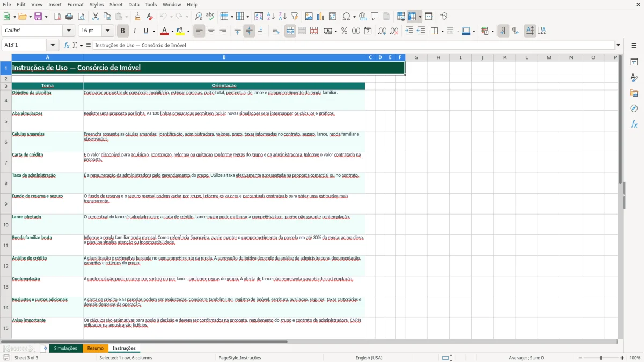
Task: Click the 100% zoom level
Action: [x=635, y=358]
